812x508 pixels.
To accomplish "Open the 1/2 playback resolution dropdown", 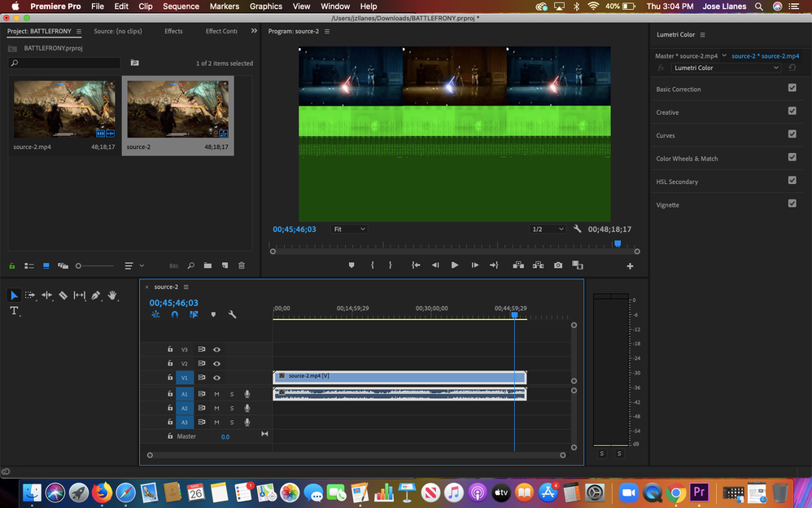I will (548, 229).
